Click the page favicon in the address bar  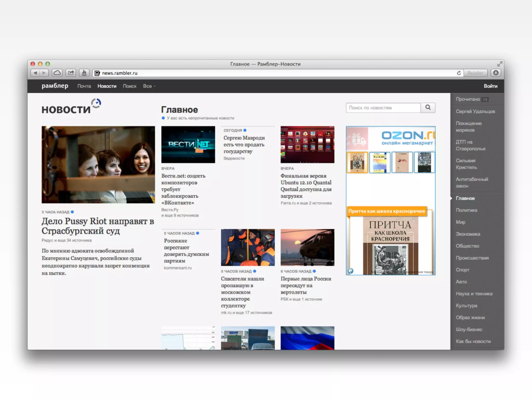point(97,73)
